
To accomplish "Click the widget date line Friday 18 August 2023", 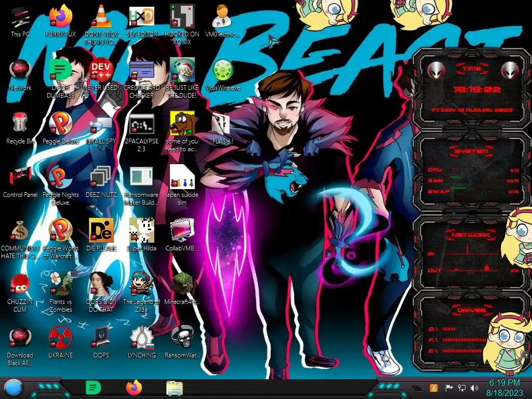I will point(472,110).
